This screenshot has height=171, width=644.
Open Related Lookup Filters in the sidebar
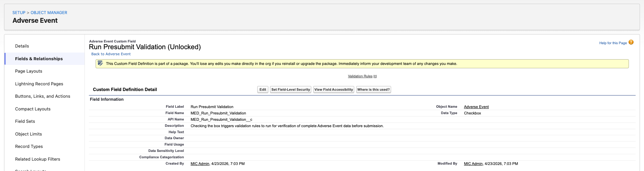(38, 159)
